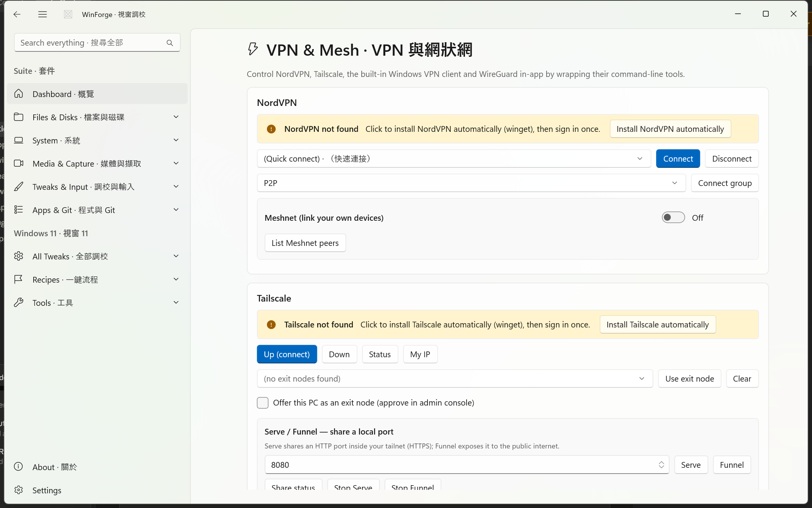Viewport: 812px width, 508px height.
Task: Select System · 系統 sidebar item
Action: pos(97,140)
